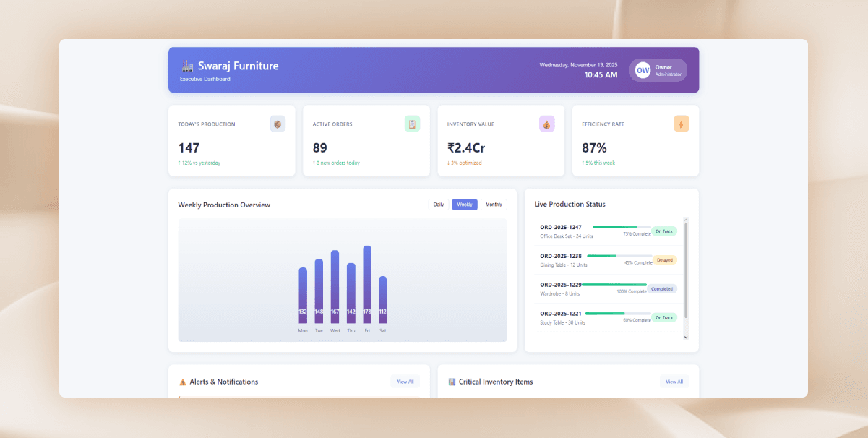
Task: Click the '12% vs yesterday' trend text
Action: [199, 163]
